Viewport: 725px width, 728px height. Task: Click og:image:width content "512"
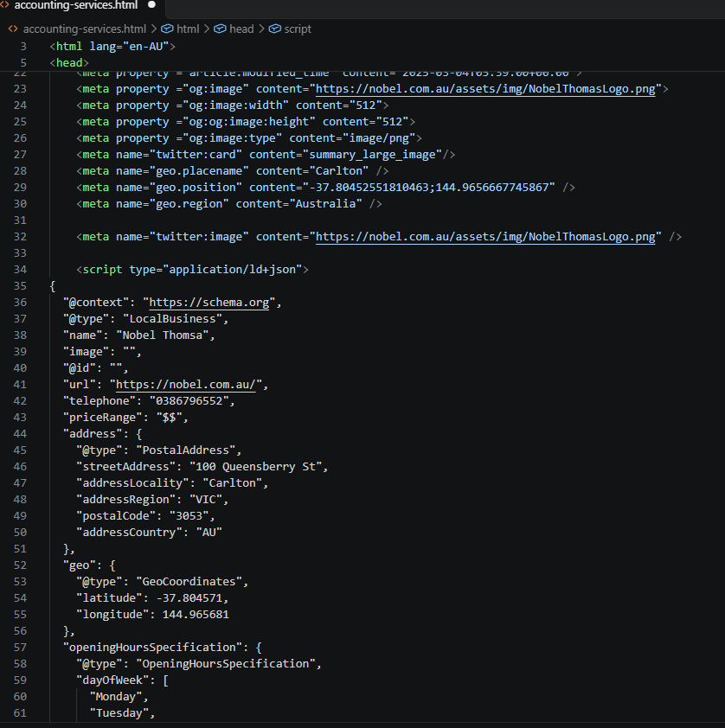[x=365, y=105]
